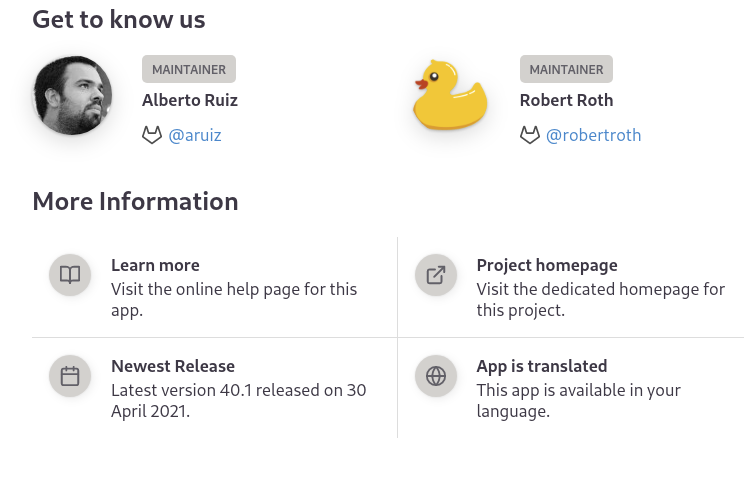The image size is (744, 479).
Task: Open the Learn more help page title
Action: click(x=155, y=265)
